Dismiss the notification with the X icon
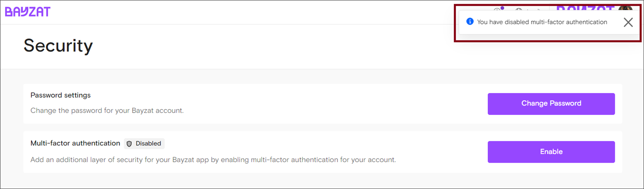This screenshot has height=189, width=644. pos(628,22)
